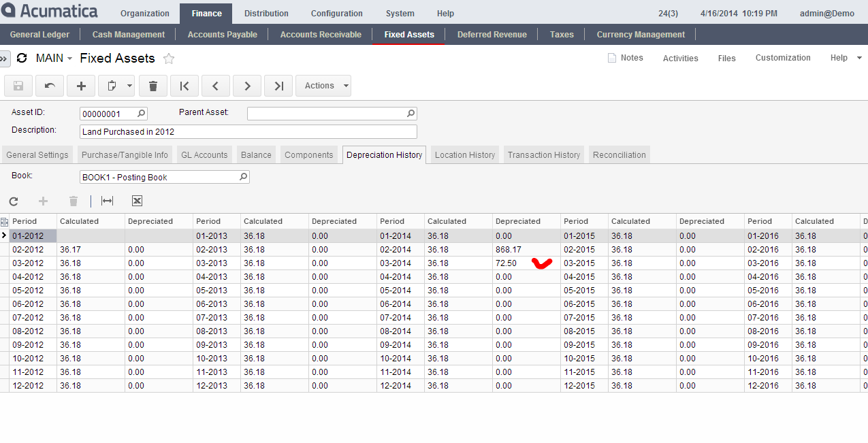Go to Currency Management module
This screenshot has width=868, height=443.
(x=641, y=35)
